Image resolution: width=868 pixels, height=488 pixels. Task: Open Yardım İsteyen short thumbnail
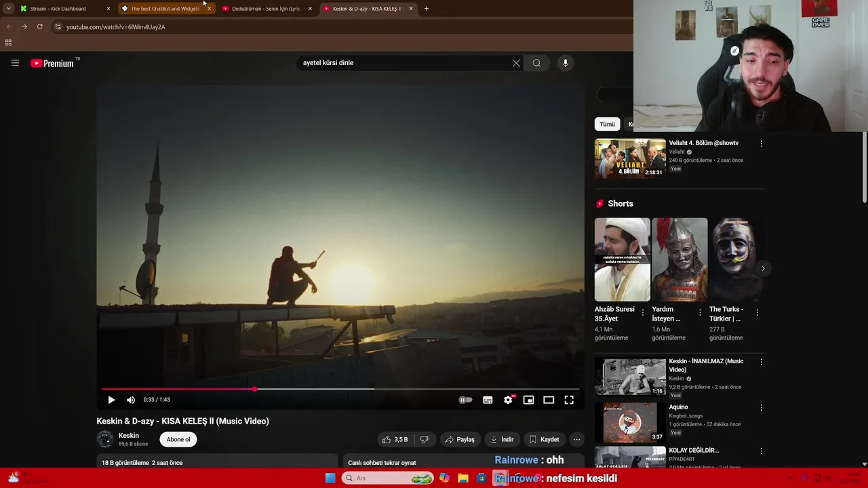[x=679, y=260]
